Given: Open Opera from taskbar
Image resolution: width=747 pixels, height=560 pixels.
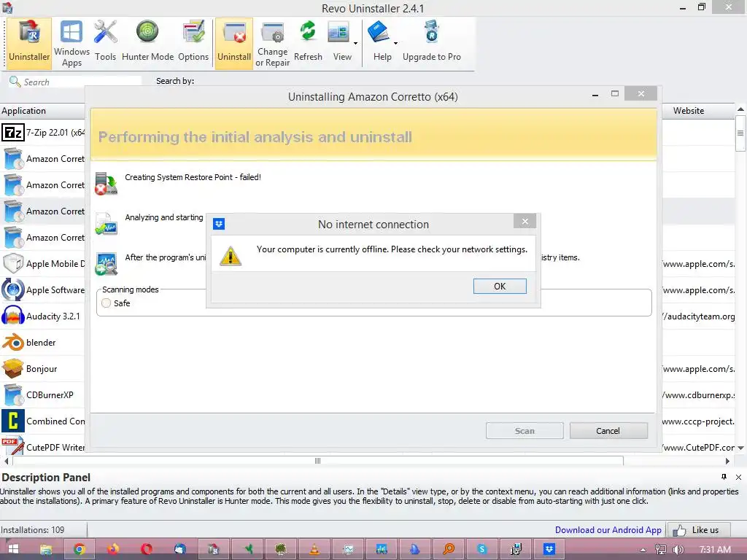Looking at the screenshot, I should coord(146,549).
